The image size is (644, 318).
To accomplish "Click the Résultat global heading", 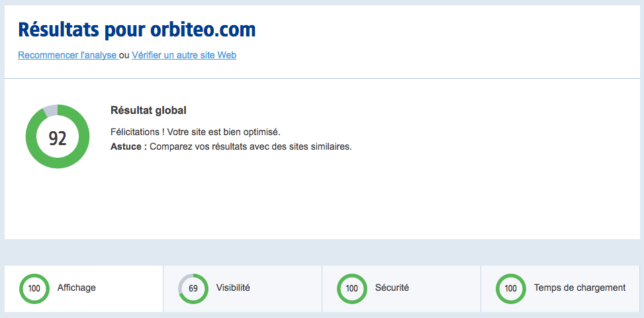I will click(x=149, y=110).
